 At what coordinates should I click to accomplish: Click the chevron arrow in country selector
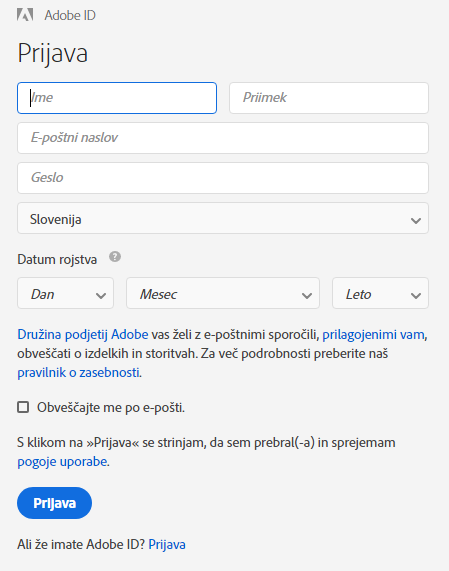(416, 220)
